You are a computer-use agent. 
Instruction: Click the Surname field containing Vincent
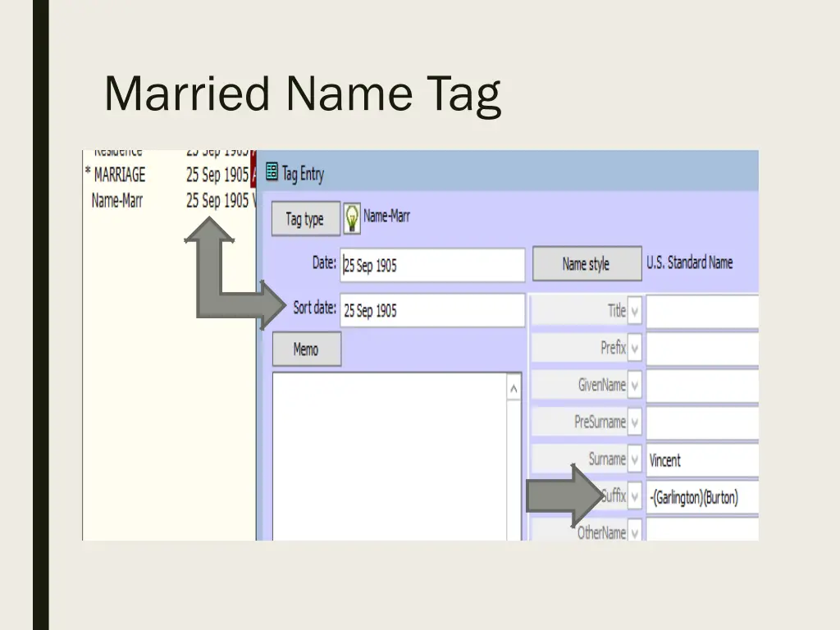(702, 460)
